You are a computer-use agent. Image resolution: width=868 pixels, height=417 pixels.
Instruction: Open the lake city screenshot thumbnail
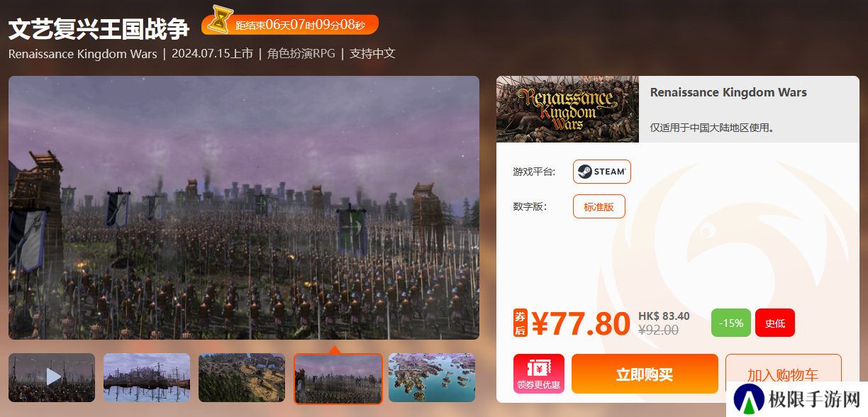(x=147, y=377)
